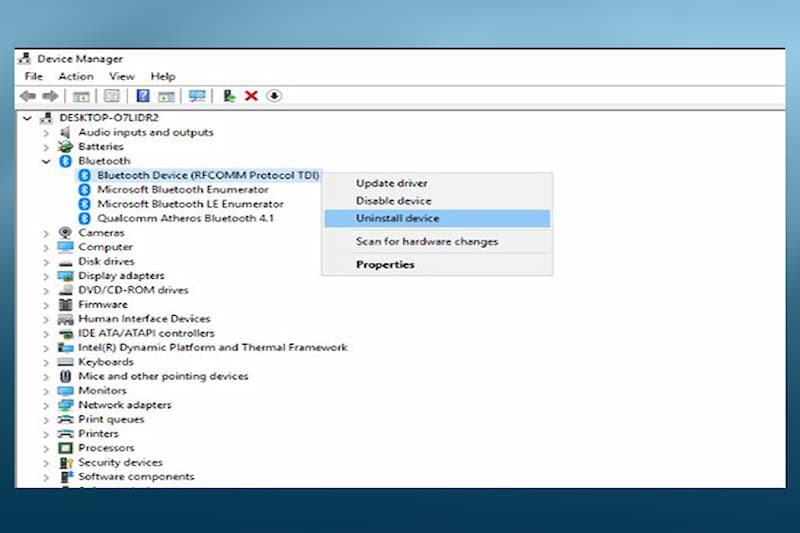Open the View menu
This screenshot has width=800, height=533.
coord(121,76)
